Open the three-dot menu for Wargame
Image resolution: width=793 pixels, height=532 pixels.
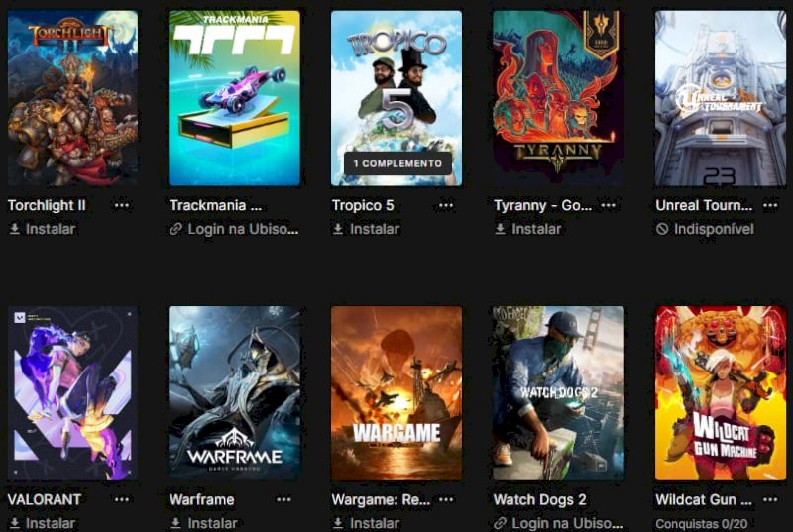click(x=446, y=499)
